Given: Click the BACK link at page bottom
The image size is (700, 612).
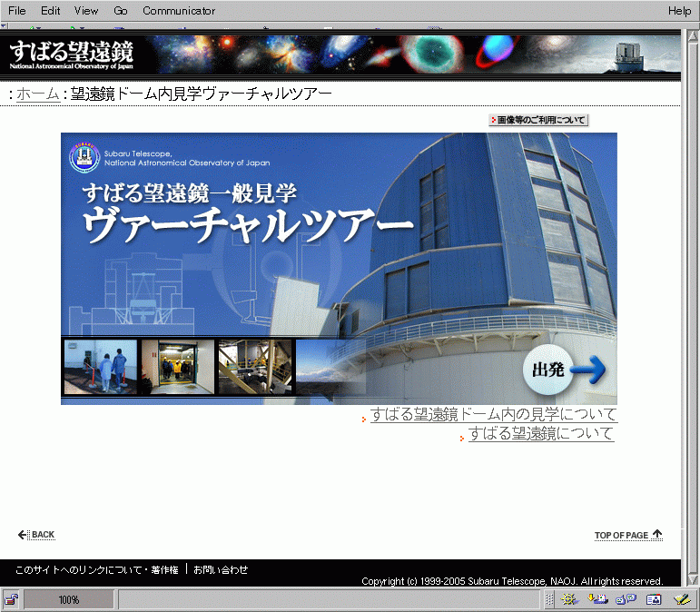Looking at the screenshot, I should click(37, 535).
